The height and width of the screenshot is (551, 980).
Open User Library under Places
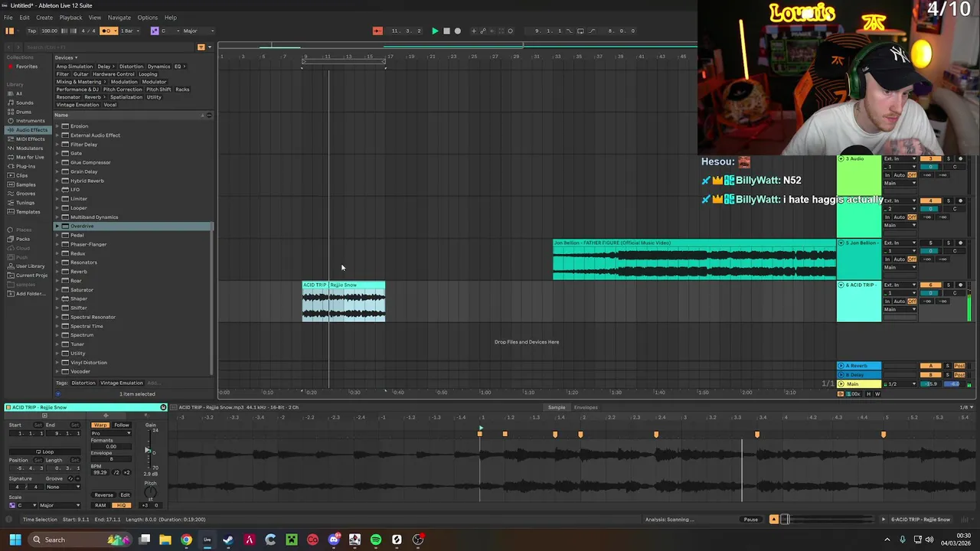pos(30,266)
